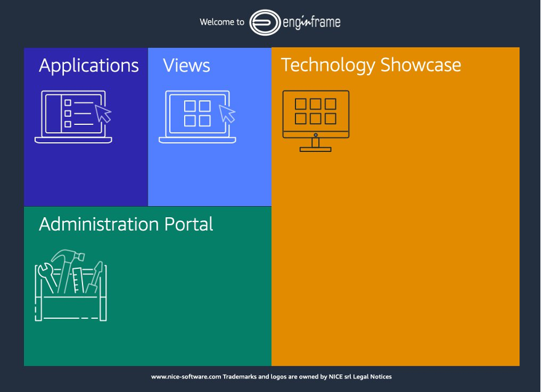This screenshot has height=392, width=541.
Task: Click the circular EnginFrame logo
Action: pos(265,22)
